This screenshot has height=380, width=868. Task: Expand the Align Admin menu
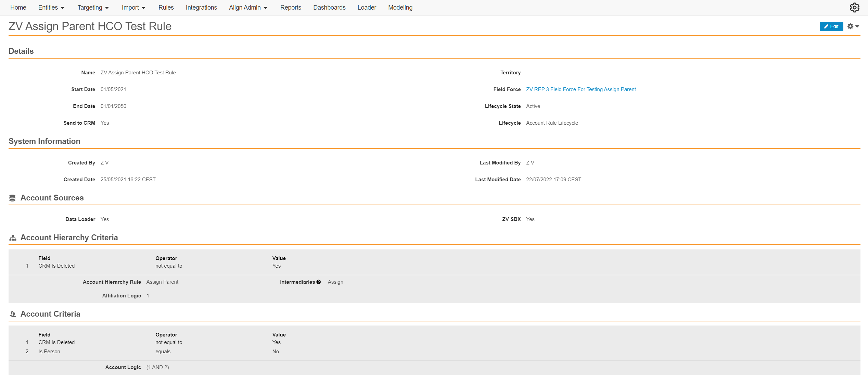248,8
